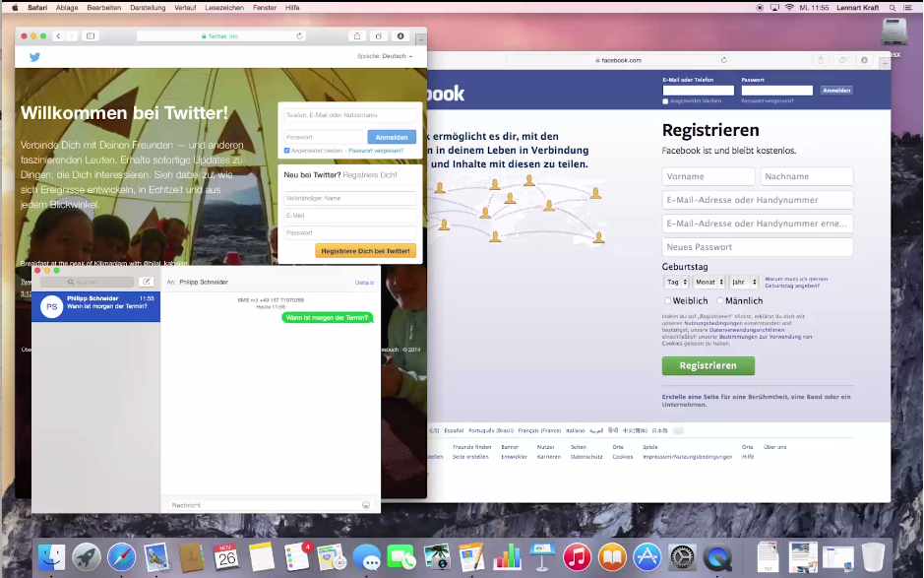The width and height of the screenshot is (924, 578).
Task: Open the Verlauf menu
Action: (185, 8)
